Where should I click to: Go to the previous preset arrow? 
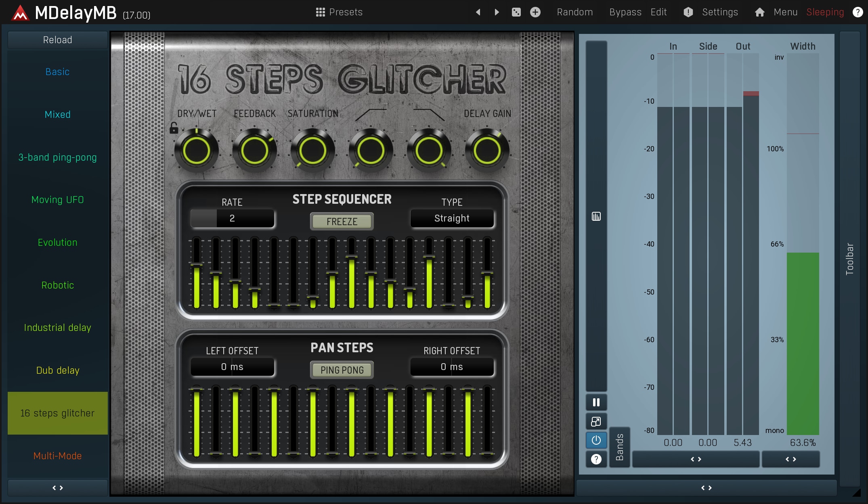click(x=478, y=12)
